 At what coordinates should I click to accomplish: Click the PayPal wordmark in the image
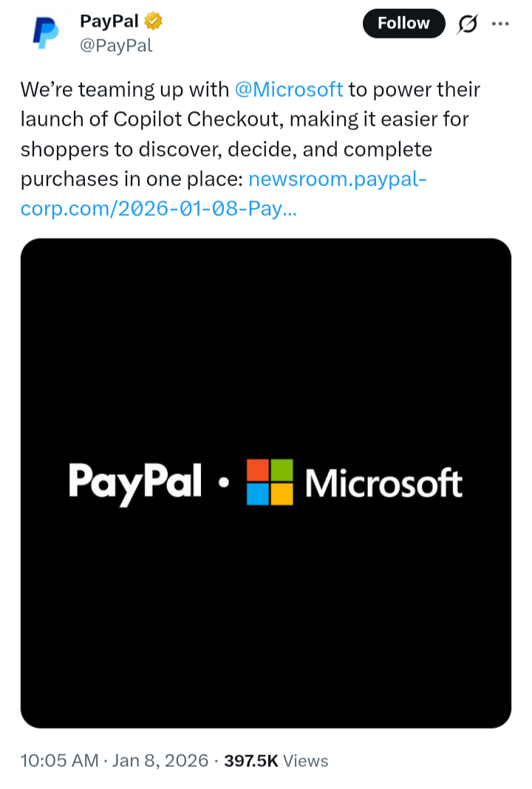coord(135,483)
